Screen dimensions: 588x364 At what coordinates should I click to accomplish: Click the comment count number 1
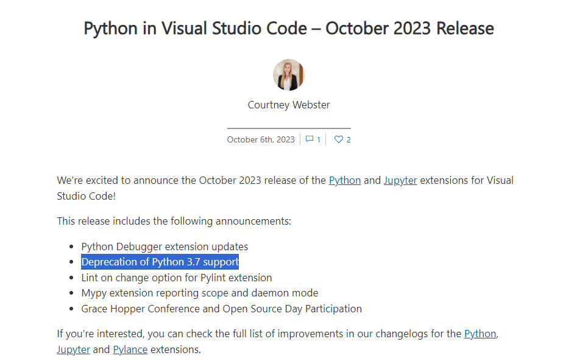(x=319, y=139)
